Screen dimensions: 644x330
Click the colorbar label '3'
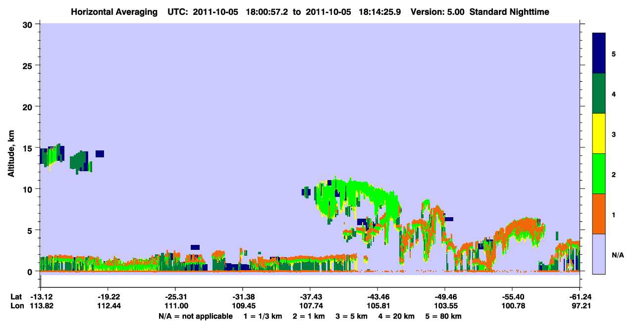[x=614, y=134]
